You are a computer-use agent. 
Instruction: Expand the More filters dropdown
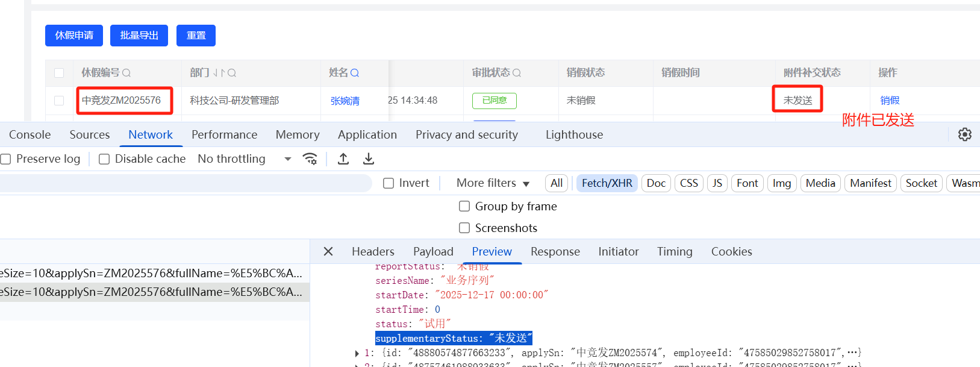click(493, 183)
